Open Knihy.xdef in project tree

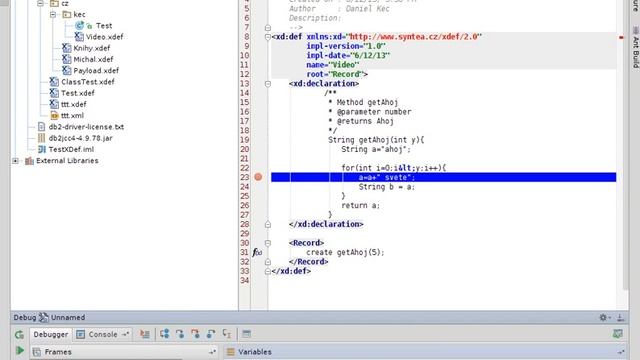point(91,48)
